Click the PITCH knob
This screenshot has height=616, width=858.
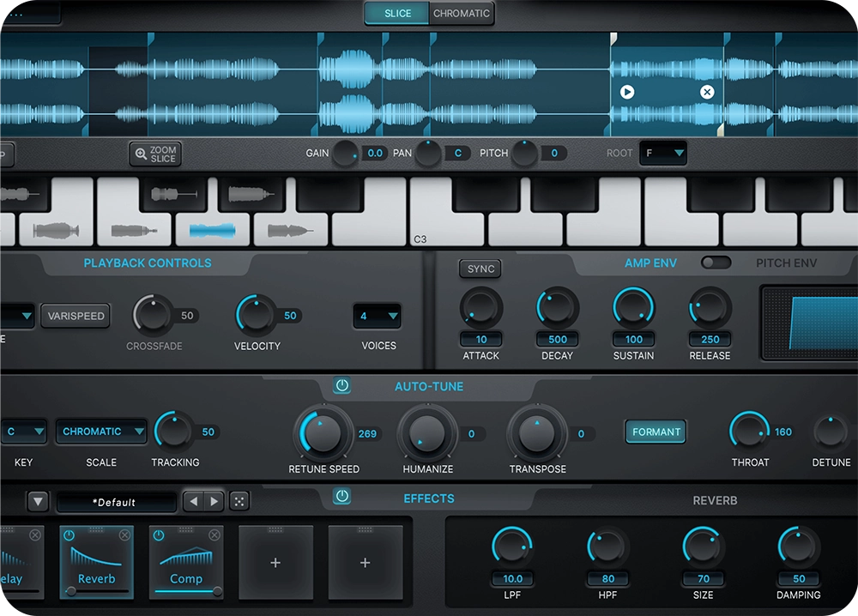[524, 154]
